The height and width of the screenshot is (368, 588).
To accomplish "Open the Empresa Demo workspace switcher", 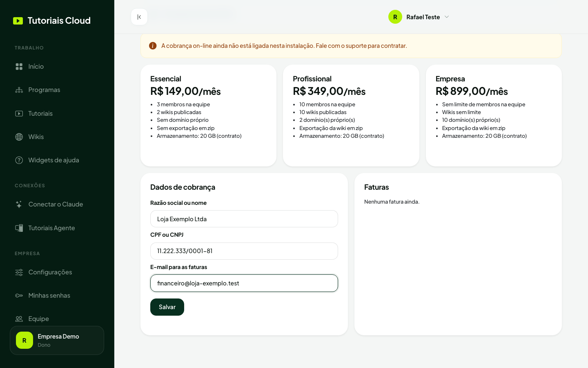I will (57, 340).
